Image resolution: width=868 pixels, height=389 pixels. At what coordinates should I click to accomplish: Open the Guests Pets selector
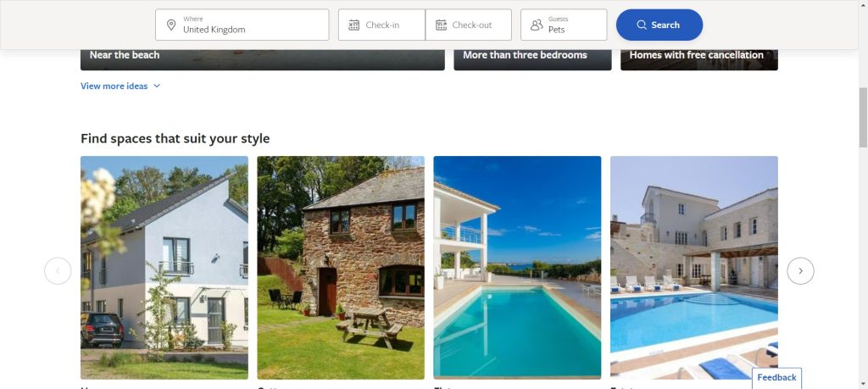click(564, 25)
